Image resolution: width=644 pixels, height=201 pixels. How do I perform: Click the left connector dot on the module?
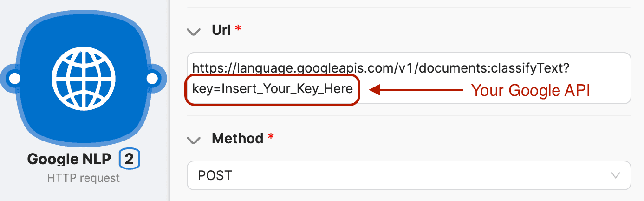tap(15, 79)
